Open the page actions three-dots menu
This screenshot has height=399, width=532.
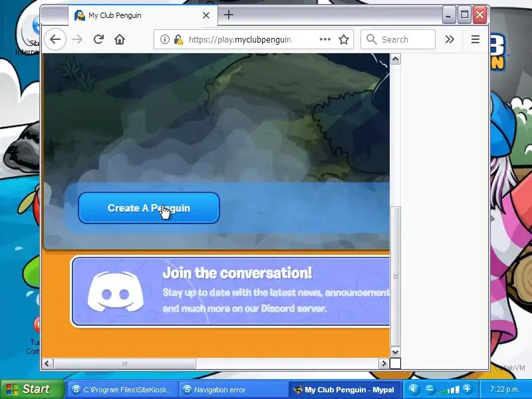click(325, 39)
